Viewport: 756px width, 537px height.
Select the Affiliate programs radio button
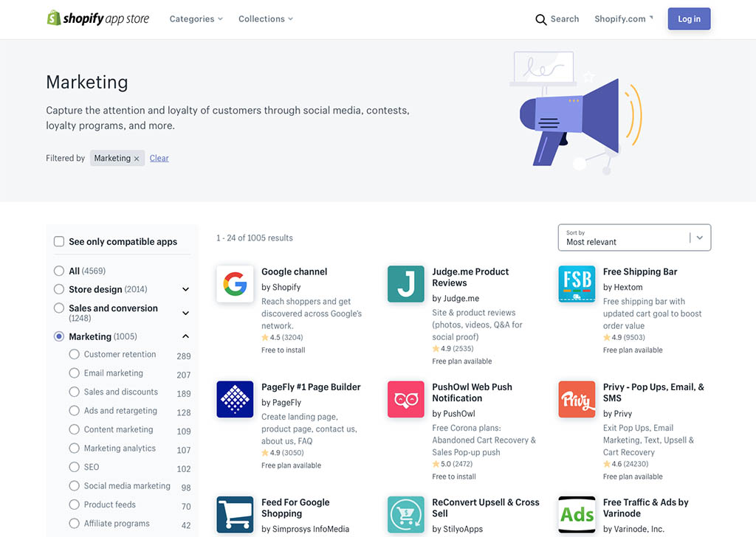pyautogui.click(x=75, y=523)
